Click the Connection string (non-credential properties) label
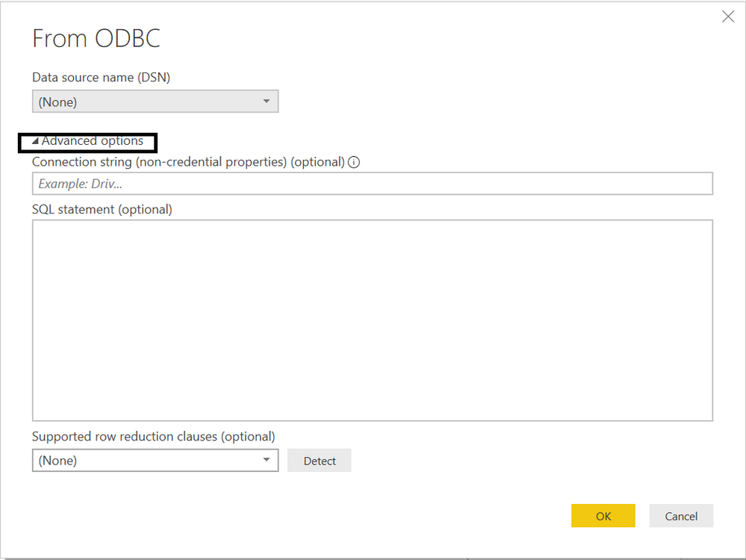Image resolution: width=746 pixels, height=560 pixels. (x=188, y=162)
